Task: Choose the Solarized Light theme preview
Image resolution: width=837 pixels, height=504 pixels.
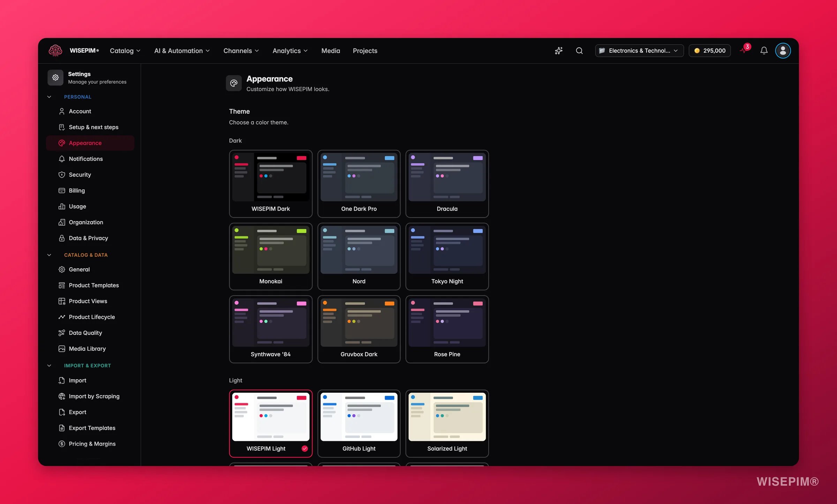Action: coord(447,417)
